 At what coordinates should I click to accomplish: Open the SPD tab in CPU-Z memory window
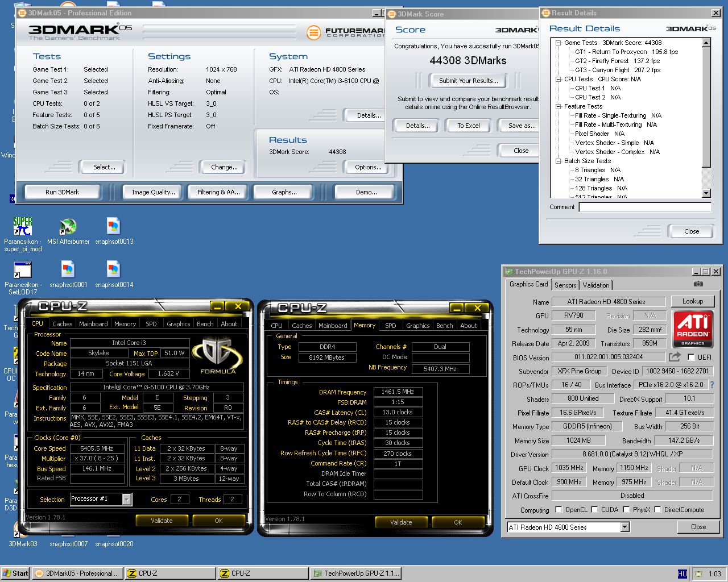tap(390, 326)
